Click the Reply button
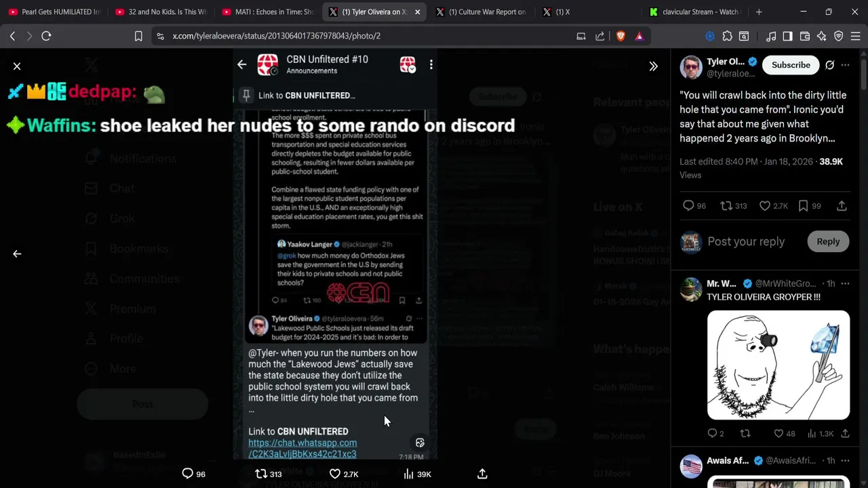Screen dimensions: 868x488 tap(828, 241)
